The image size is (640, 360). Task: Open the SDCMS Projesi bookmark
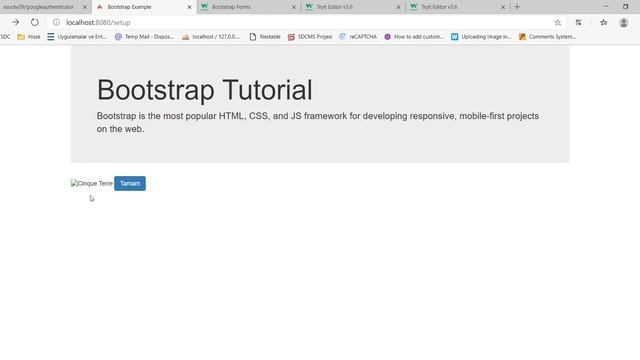(x=310, y=37)
